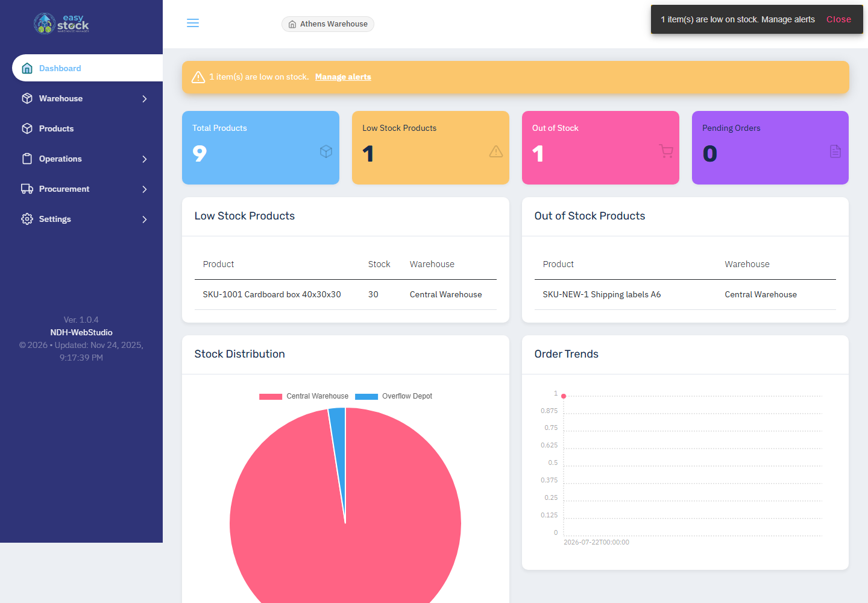868x603 pixels.
Task: Select the Athens Warehouse chip
Action: (x=328, y=24)
